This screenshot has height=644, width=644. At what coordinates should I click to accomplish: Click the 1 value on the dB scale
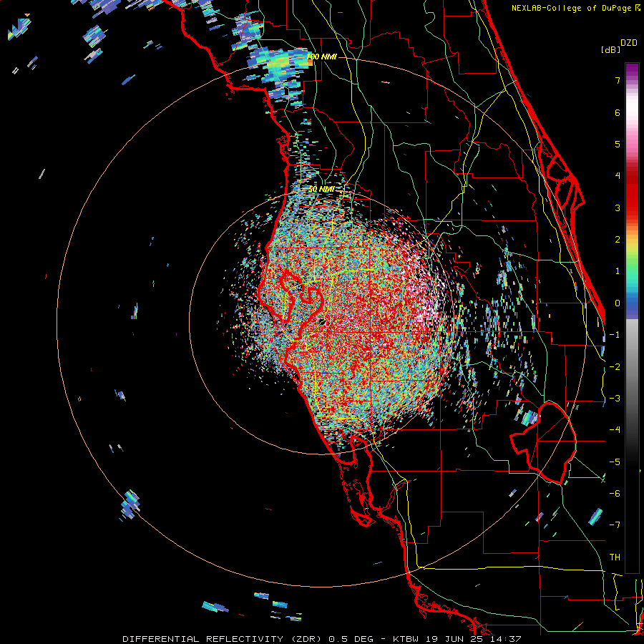click(x=618, y=271)
